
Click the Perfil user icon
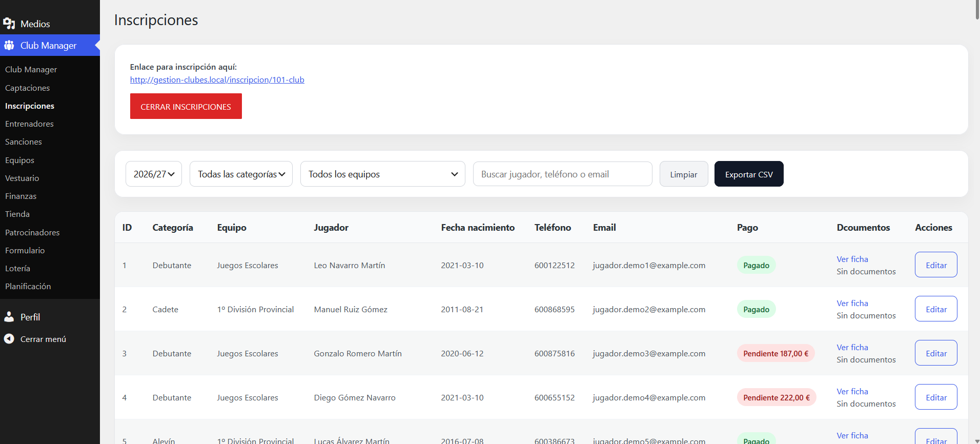point(9,317)
